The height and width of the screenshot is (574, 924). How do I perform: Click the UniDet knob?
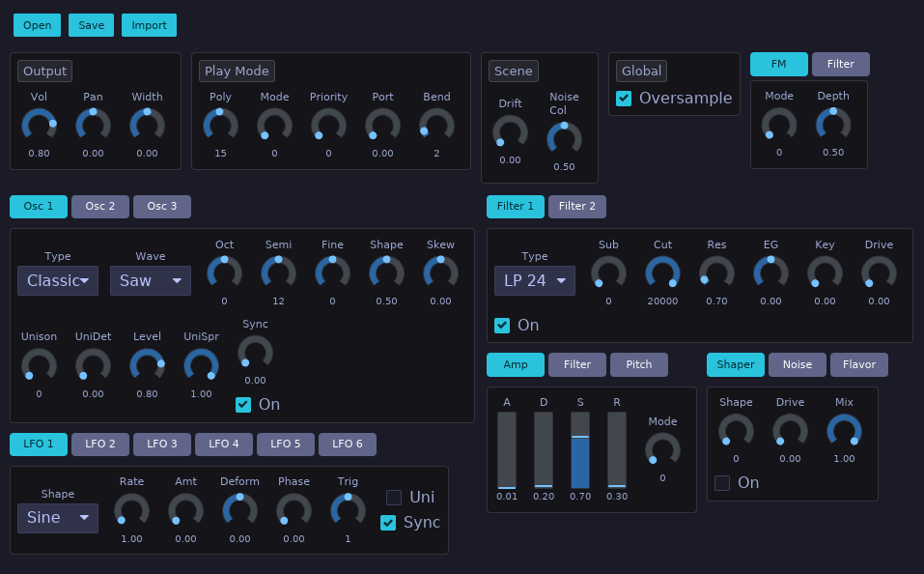pos(93,365)
